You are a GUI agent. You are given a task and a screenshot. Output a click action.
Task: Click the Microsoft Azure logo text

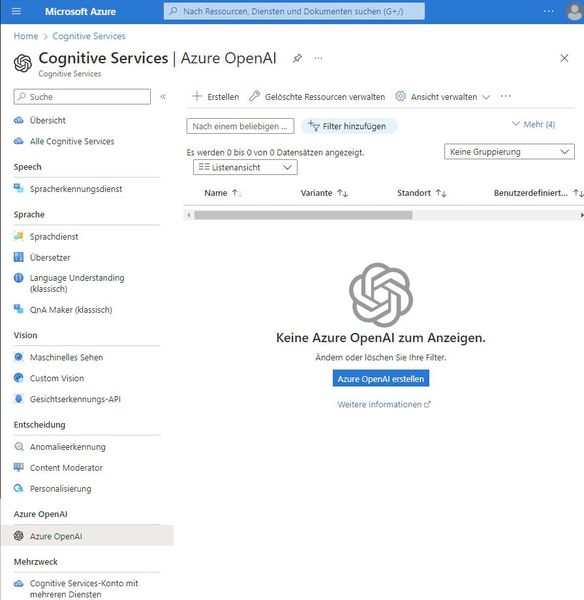tap(80, 11)
